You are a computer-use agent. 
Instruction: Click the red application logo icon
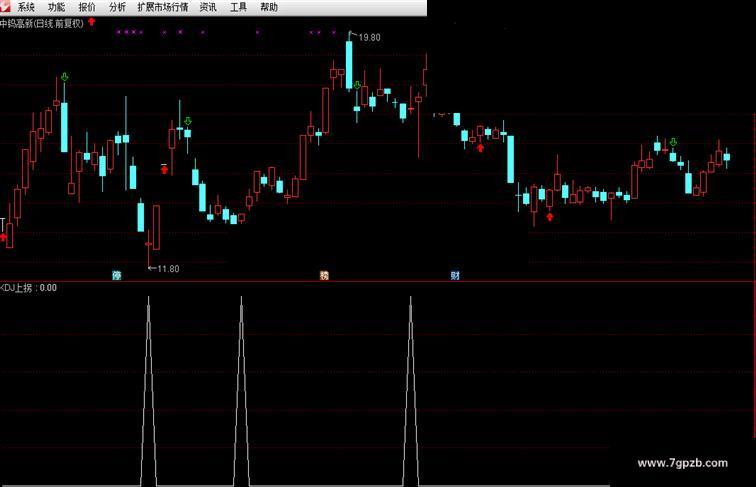tap(5, 6)
